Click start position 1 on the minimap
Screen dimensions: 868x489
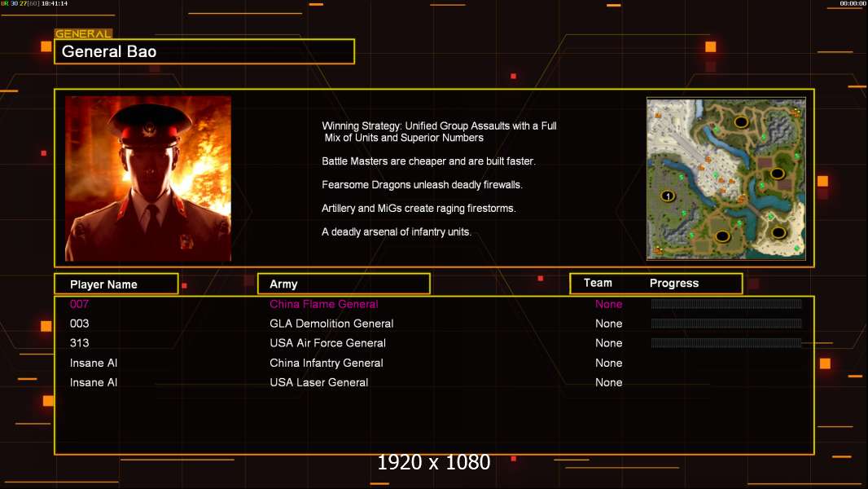point(668,196)
